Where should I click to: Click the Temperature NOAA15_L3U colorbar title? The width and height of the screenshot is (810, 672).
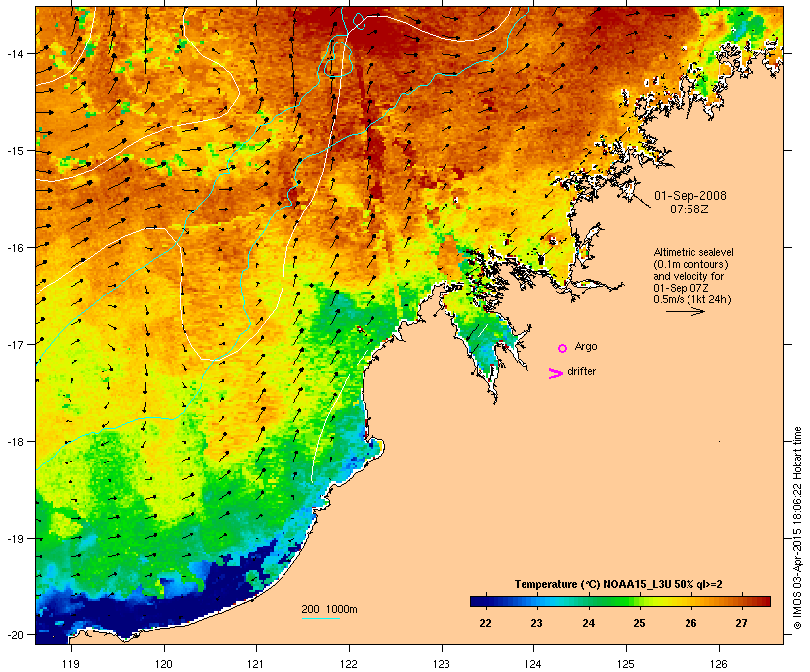(x=618, y=584)
